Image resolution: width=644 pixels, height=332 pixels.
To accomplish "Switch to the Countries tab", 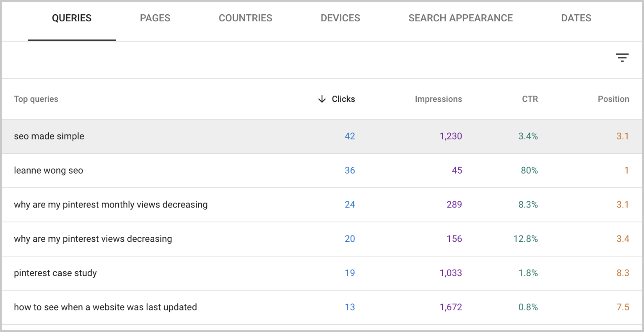I will [x=245, y=18].
